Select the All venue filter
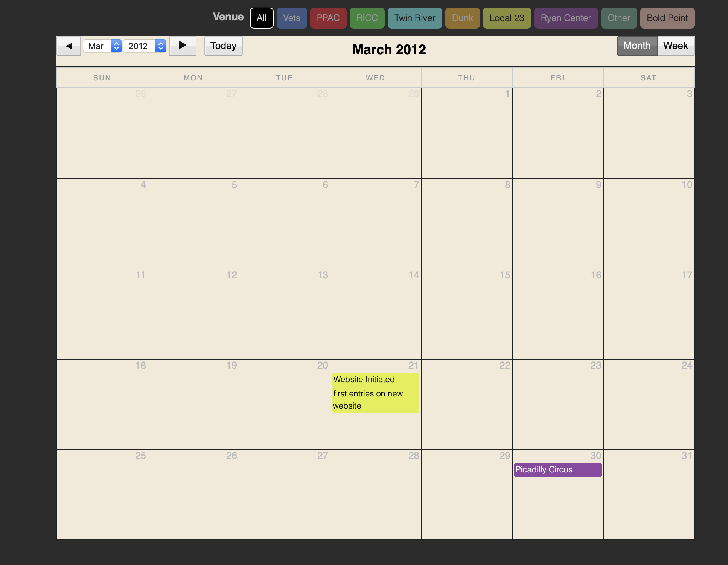Screen dimensions: 728x565 (x=262, y=18)
